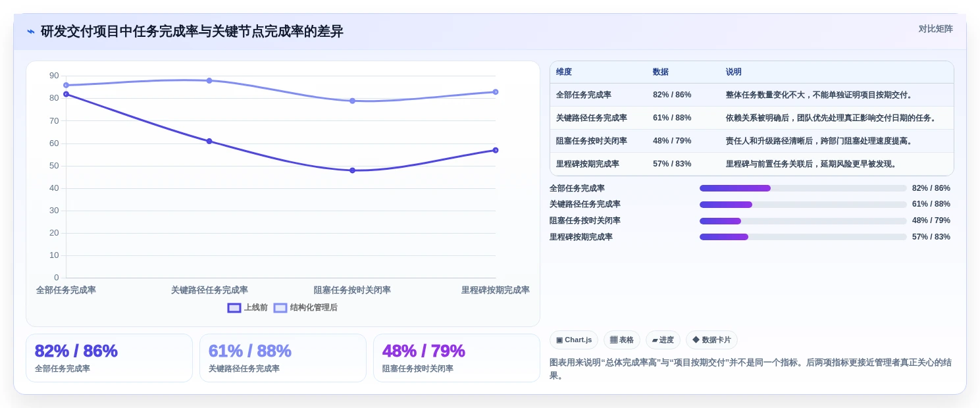Click progress value 57% / 83% beside bar

coord(931,237)
